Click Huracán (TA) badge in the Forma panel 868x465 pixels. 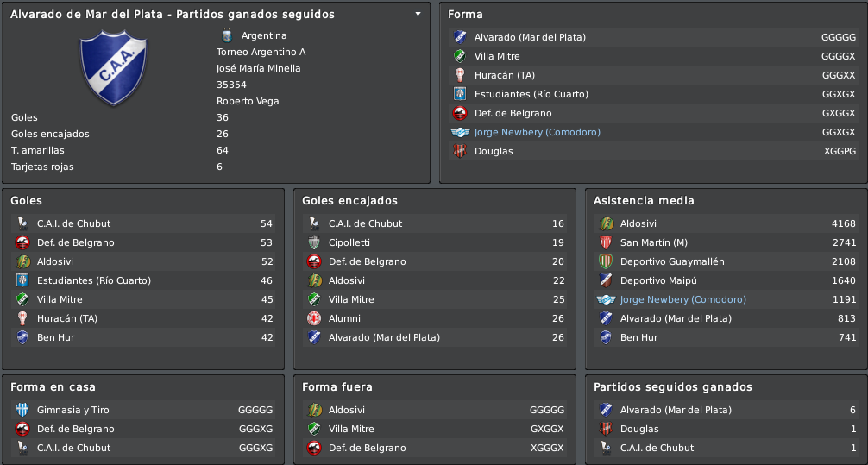click(x=460, y=75)
